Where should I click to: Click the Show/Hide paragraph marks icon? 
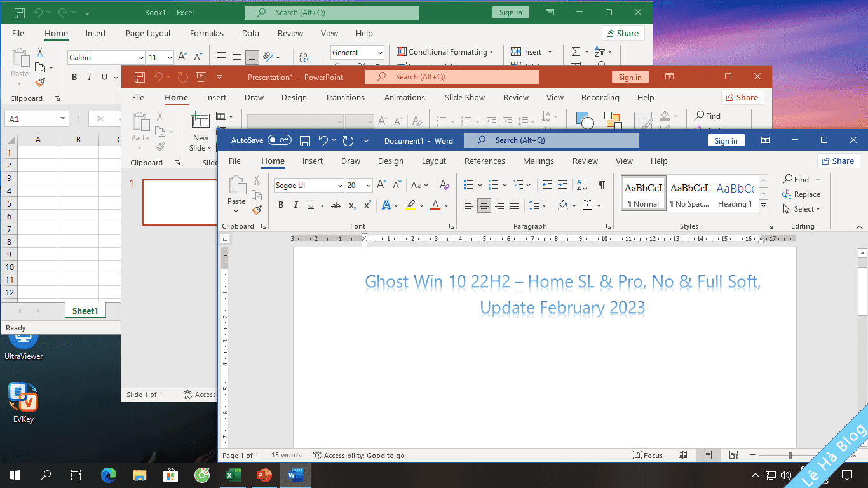click(601, 185)
